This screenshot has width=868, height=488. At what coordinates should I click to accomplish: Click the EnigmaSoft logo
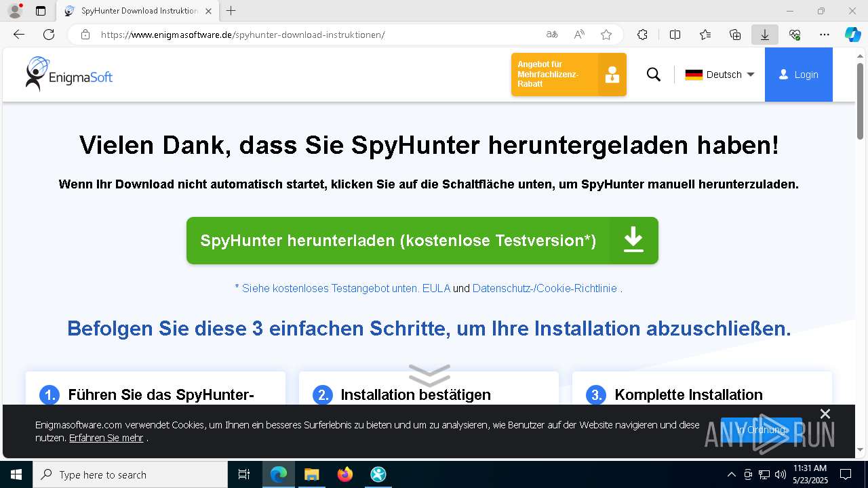coord(68,74)
